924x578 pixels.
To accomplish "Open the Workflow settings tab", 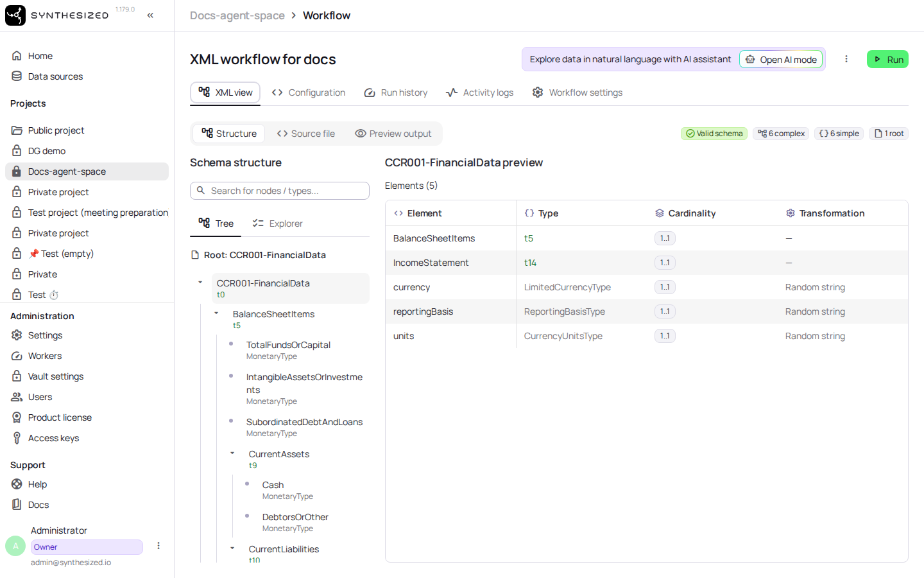I will coord(577,92).
